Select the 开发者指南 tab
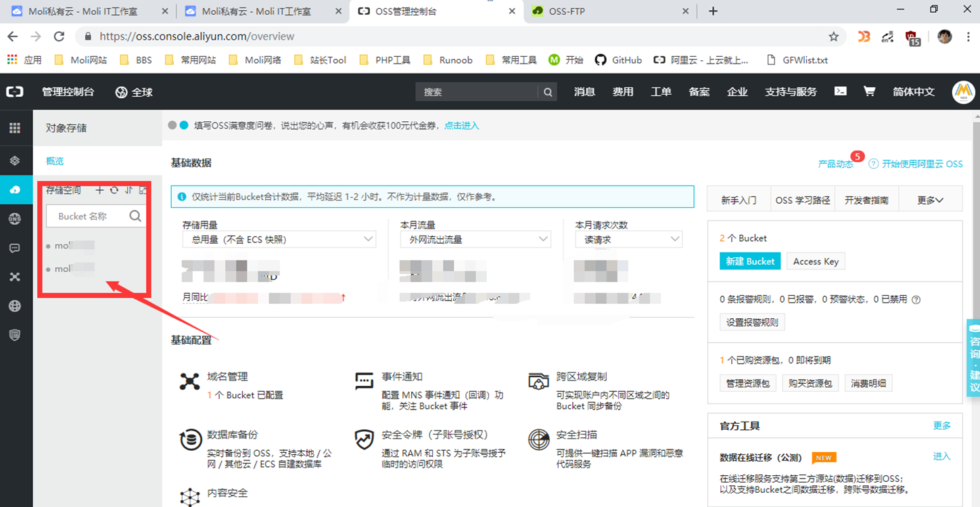Viewport: 980px width, 507px height. click(x=866, y=200)
